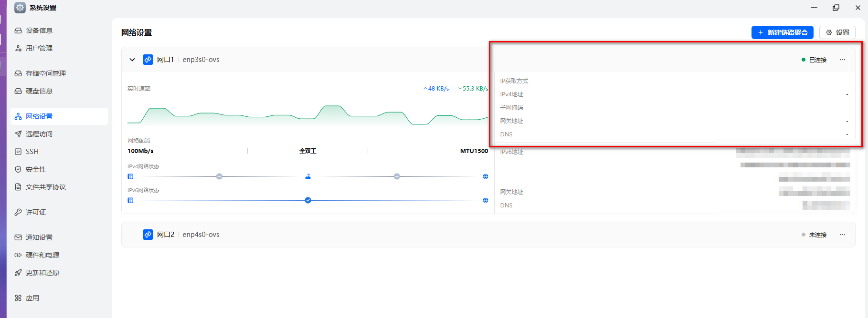Click the 用户管理 sidebar icon
This screenshot has height=318, width=868.
click(x=18, y=48)
